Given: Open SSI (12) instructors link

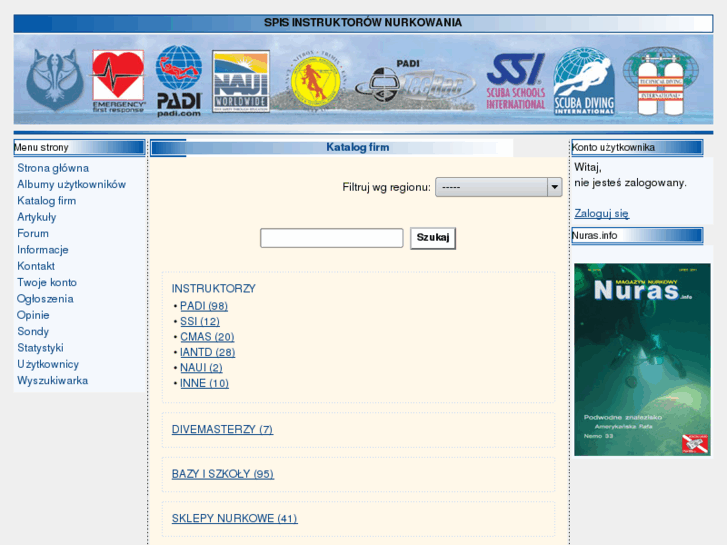Looking at the screenshot, I should coord(200,321).
